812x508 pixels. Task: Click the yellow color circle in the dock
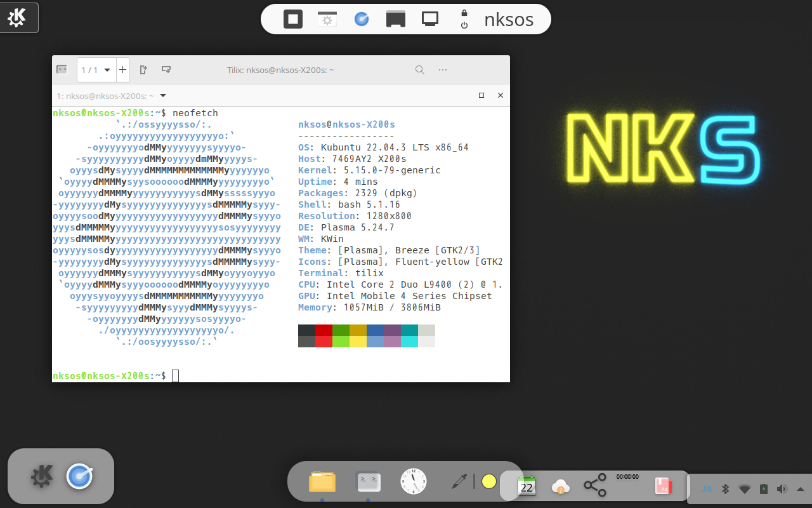click(x=488, y=481)
